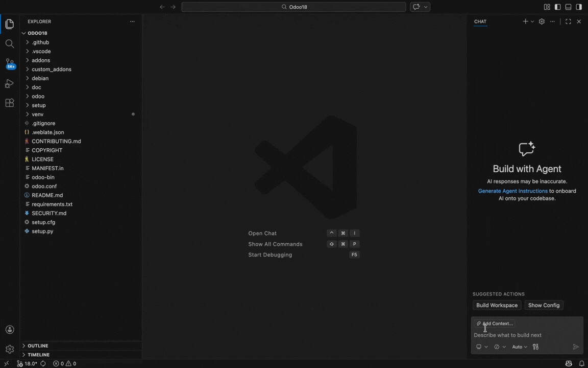
Task: Open .weblate.json file
Action: click(81, 132)
